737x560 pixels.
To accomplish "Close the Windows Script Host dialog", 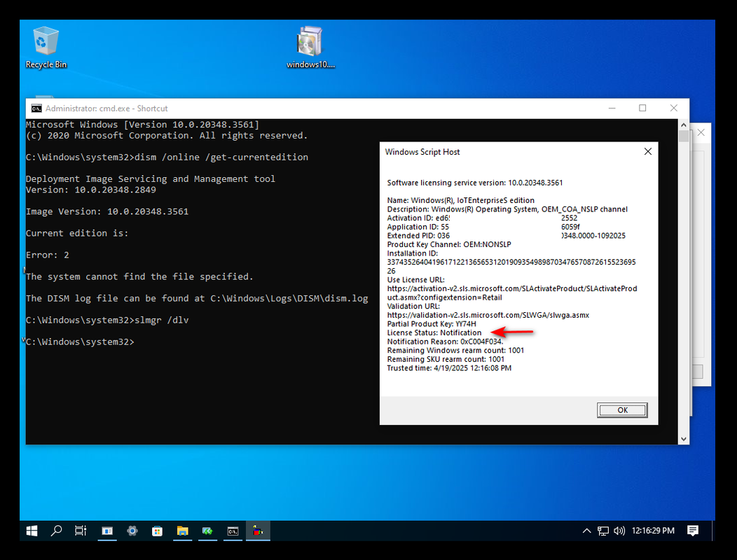I will 648,151.
